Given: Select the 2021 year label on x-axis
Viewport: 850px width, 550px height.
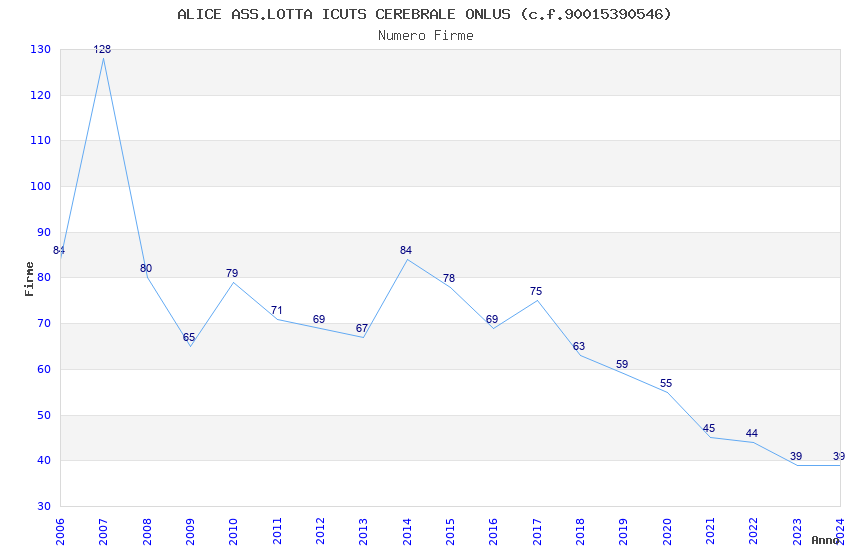Looking at the screenshot, I should (x=710, y=531).
